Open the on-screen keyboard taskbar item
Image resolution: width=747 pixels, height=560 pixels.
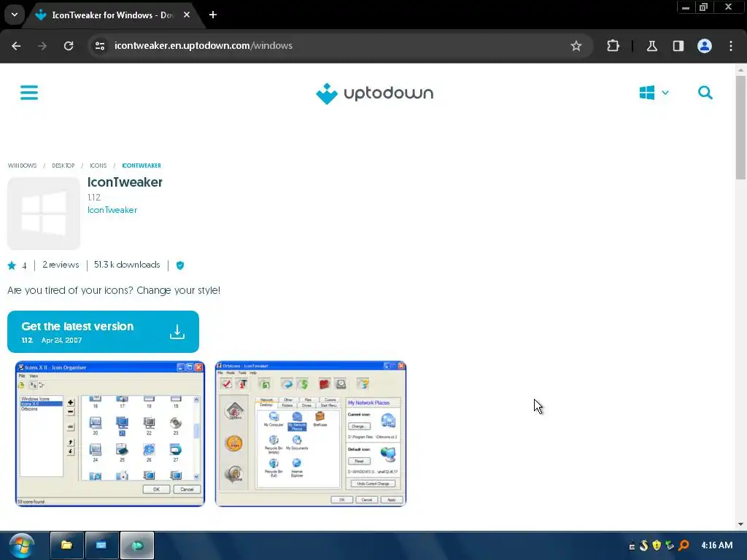point(101,545)
